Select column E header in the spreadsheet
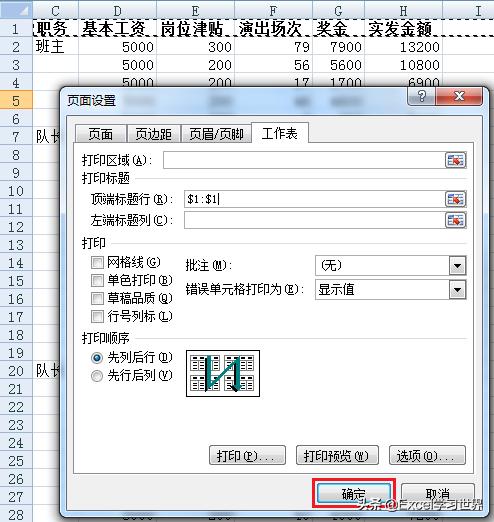The width and height of the screenshot is (494, 522). (x=195, y=11)
